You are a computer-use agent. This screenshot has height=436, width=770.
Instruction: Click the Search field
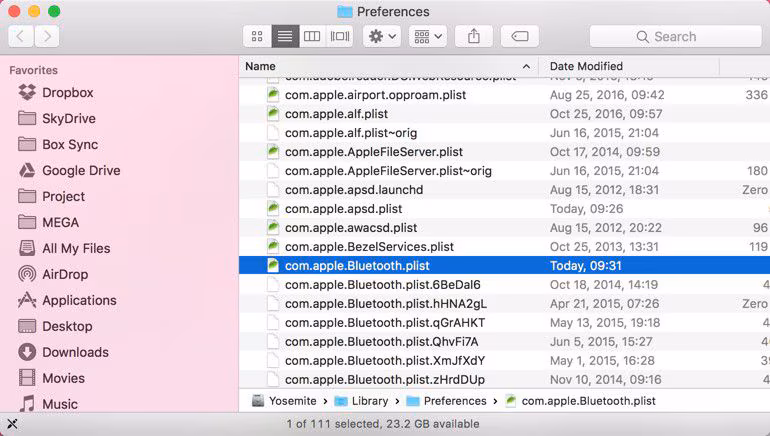pyautogui.click(x=674, y=36)
